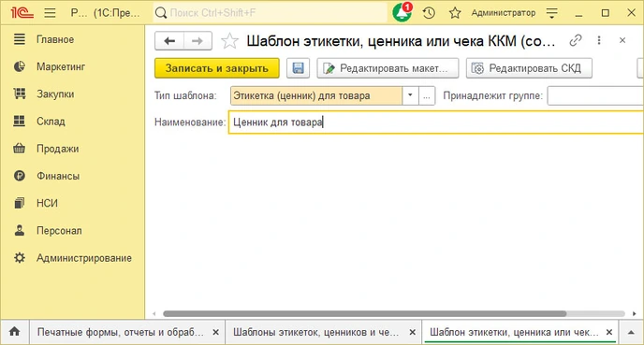Save with the floppy disk button
This screenshot has height=345, width=644.
(x=298, y=68)
